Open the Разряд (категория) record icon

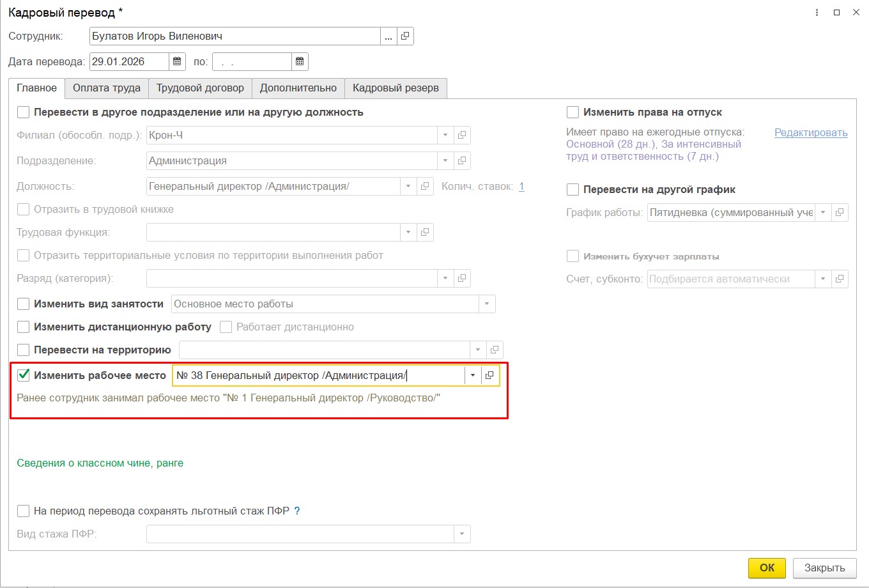tap(462, 279)
